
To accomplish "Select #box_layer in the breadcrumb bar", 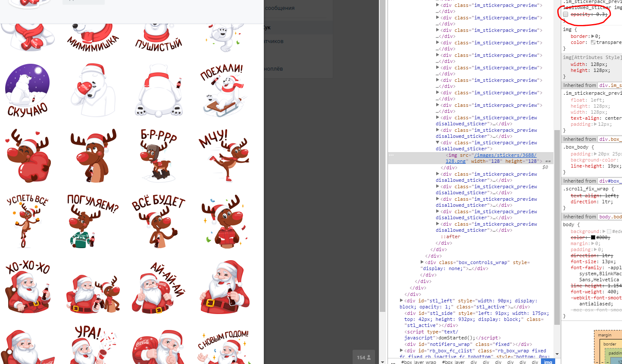I will click(453, 362).
